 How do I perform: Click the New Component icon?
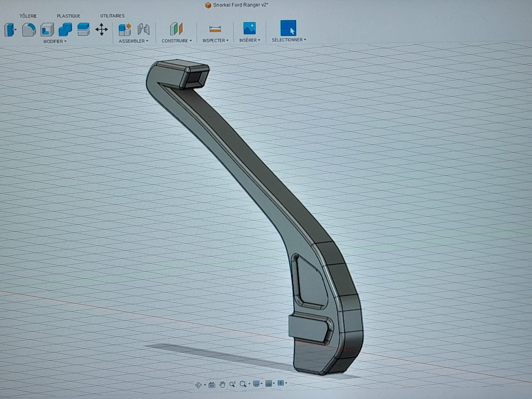click(125, 30)
